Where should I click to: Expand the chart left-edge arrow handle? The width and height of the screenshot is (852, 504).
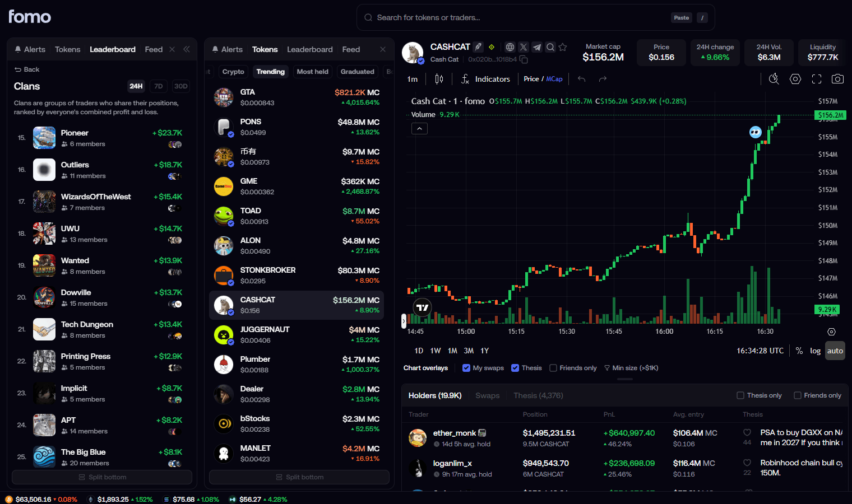[x=404, y=321]
